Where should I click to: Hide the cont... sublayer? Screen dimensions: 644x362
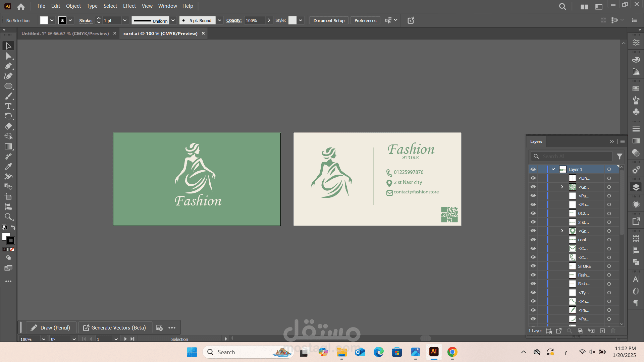pos(533,240)
